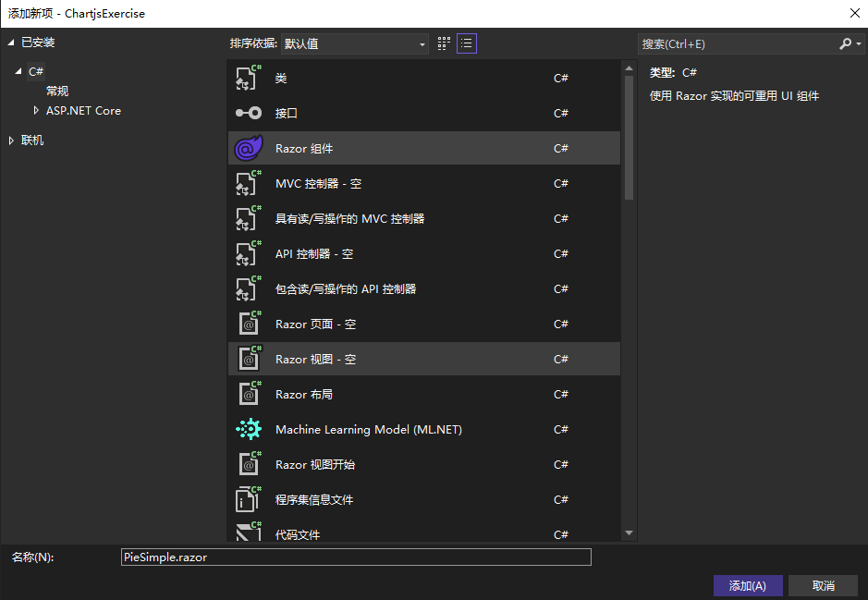Select the 接口 template text
This screenshot has height=600, width=868.
click(x=287, y=113)
